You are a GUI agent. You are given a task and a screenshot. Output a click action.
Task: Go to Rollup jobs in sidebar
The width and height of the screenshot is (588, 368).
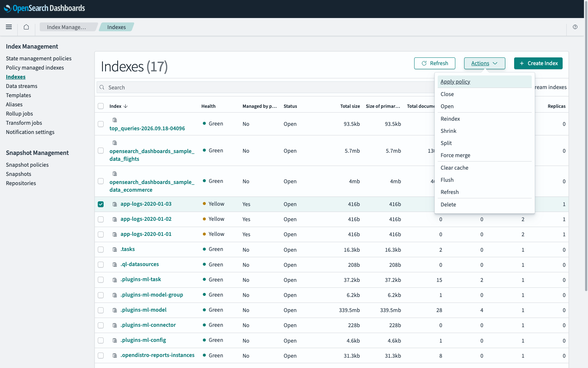[x=19, y=114]
